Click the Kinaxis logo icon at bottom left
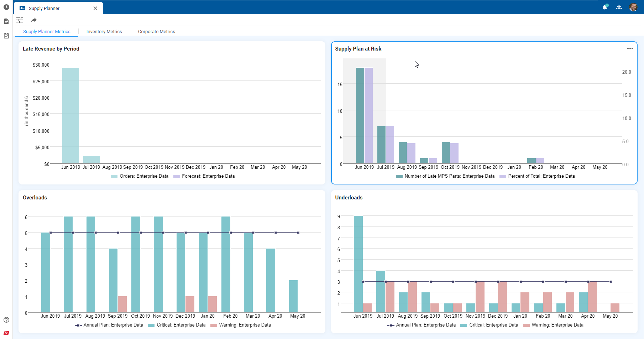Screen dimensions: 644x339 click(6, 333)
